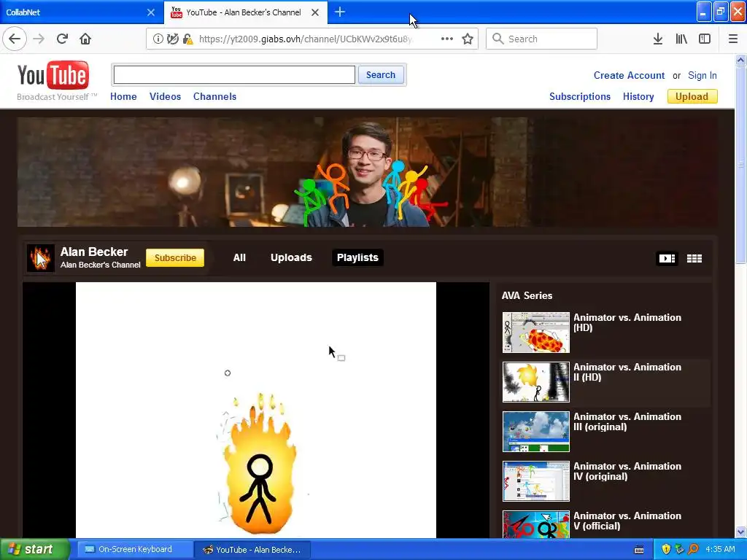The height and width of the screenshot is (560, 747).
Task: Open Animator vs. Animation II (HD) thumbnail
Action: coord(536,382)
